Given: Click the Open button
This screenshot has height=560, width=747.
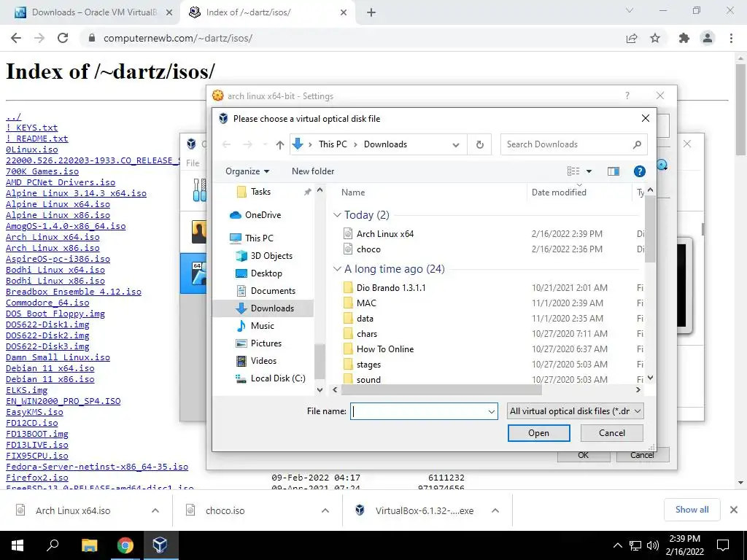Looking at the screenshot, I should (539, 433).
